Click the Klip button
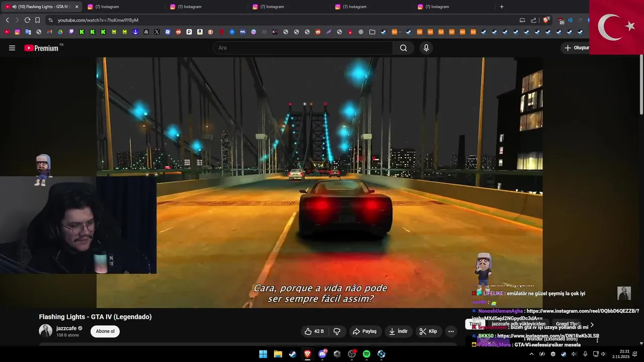The width and height of the screenshot is (644, 362). 428,331
